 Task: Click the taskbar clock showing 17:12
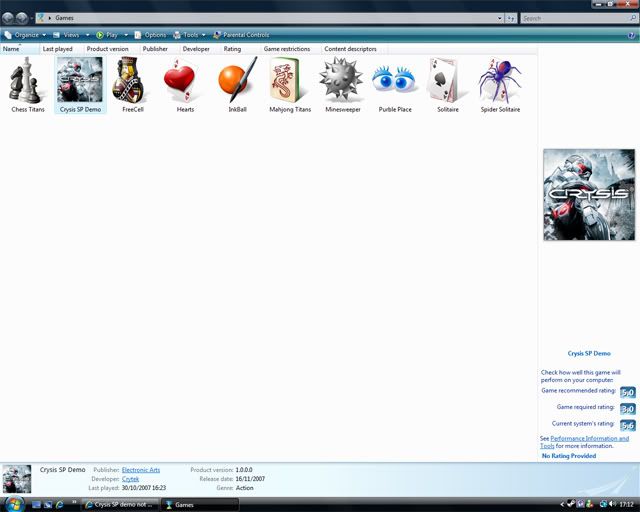(627, 505)
